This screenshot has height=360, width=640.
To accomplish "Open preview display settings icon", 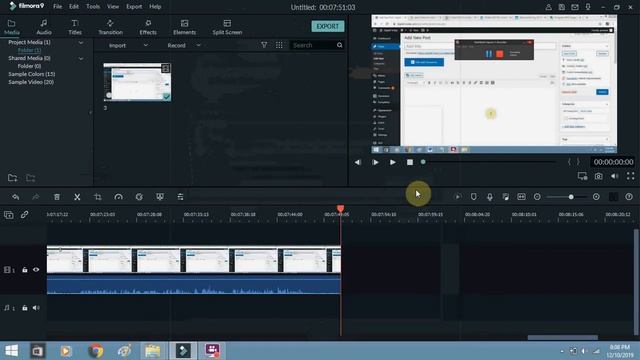I will (x=582, y=176).
